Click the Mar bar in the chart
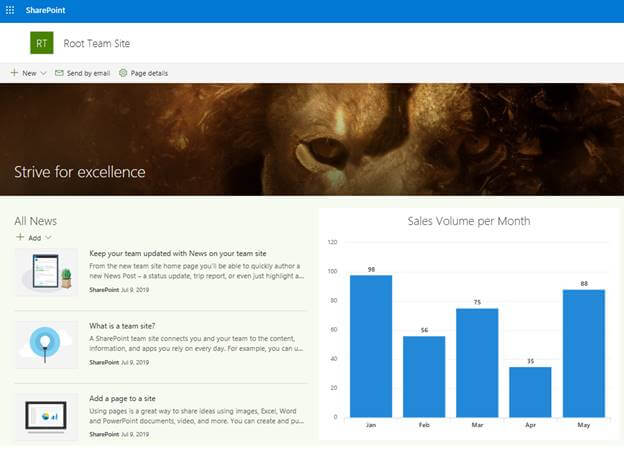The image size is (624, 450). click(477, 363)
